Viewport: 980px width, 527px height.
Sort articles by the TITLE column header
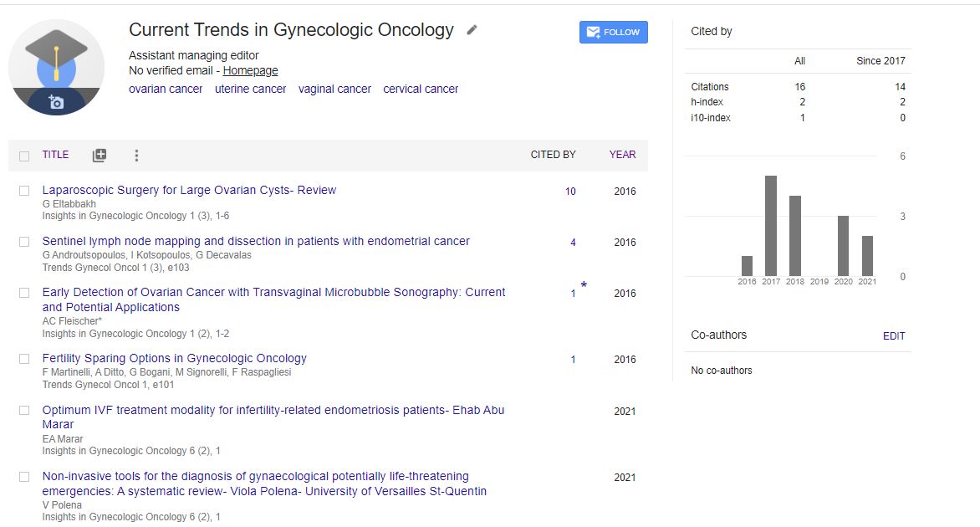[55, 155]
